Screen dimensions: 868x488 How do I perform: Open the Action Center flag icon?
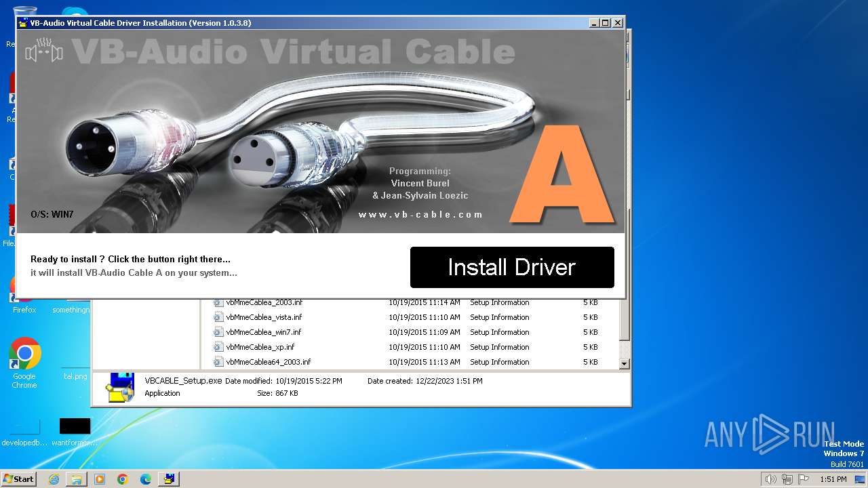click(x=804, y=479)
